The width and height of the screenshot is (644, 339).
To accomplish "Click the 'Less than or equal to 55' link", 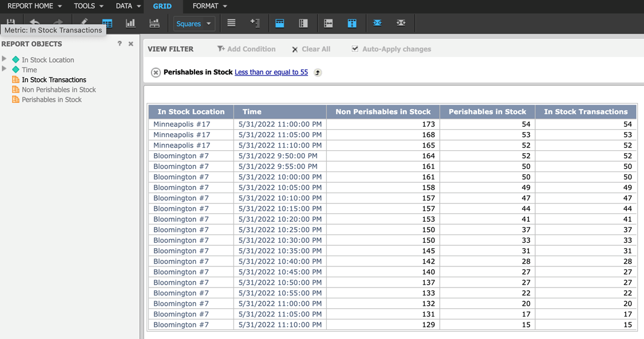I will coord(271,73).
